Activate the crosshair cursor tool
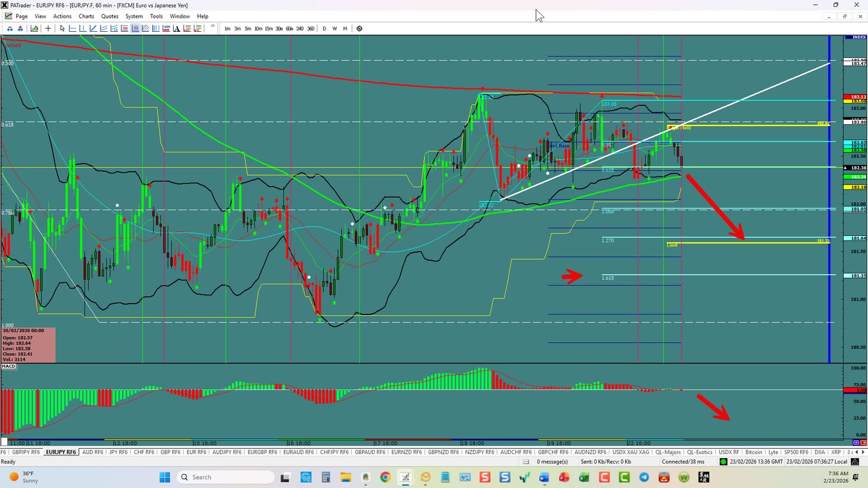Image resolution: width=868 pixels, height=488 pixels. click(x=48, y=28)
